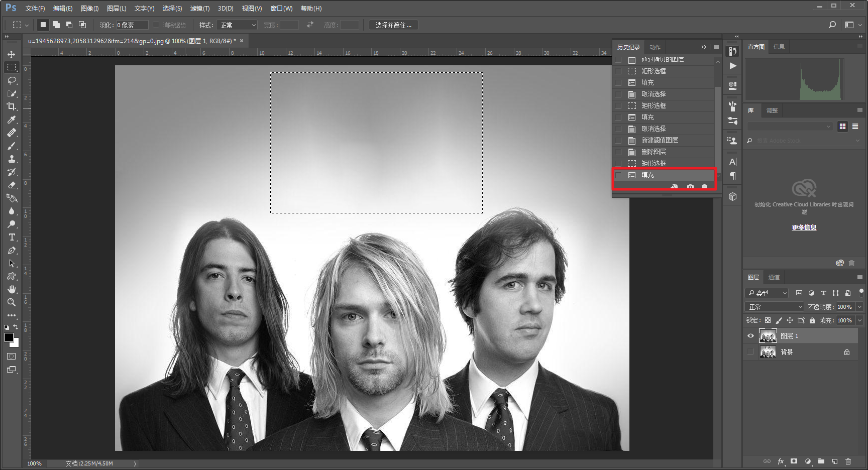The width and height of the screenshot is (868, 470).
Task: Toggle lock all padlock for layer
Action: tap(812, 320)
